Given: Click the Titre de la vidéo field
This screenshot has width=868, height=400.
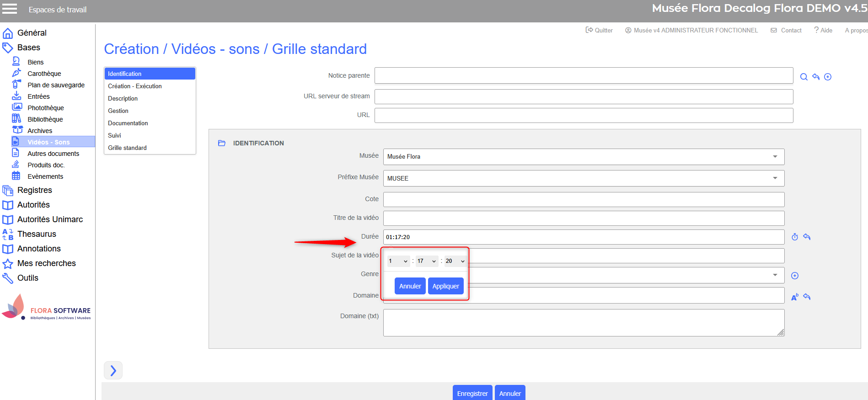Looking at the screenshot, I should (x=584, y=218).
